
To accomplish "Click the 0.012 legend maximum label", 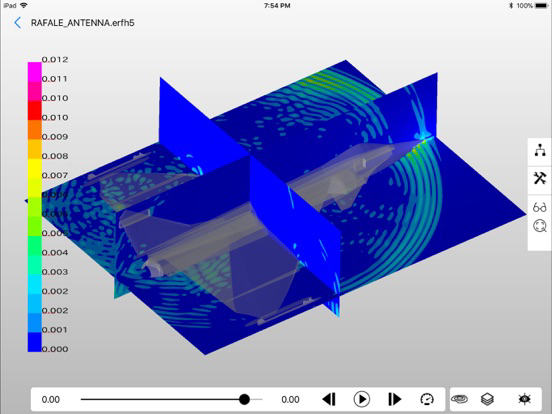I will (55, 59).
